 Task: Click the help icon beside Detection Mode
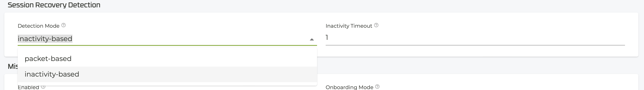pyautogui.click(x=63, y=25)
